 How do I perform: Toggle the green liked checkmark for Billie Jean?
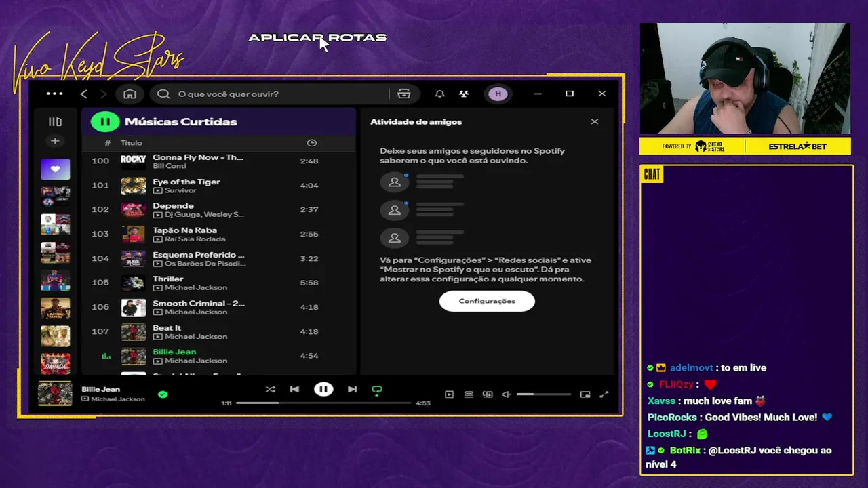pyautogui.click(x=163, y=394)
